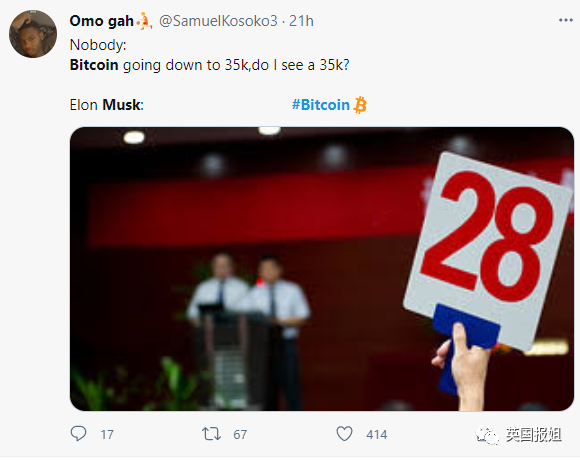Open the #Bitcoin hashtag link
Screen dimensions: 580x461
tap(321, 105)
